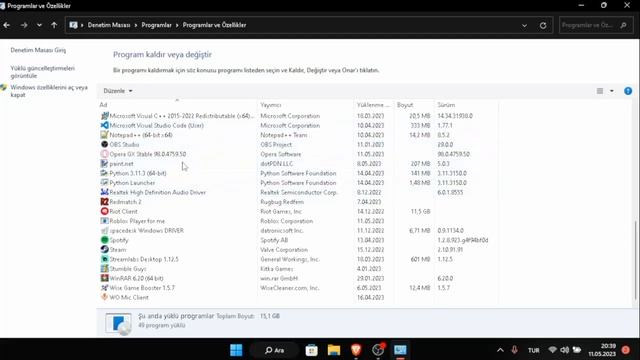The image size is (640, 360).
Task: Open Windows Start menu
Action: coord(236,350)
